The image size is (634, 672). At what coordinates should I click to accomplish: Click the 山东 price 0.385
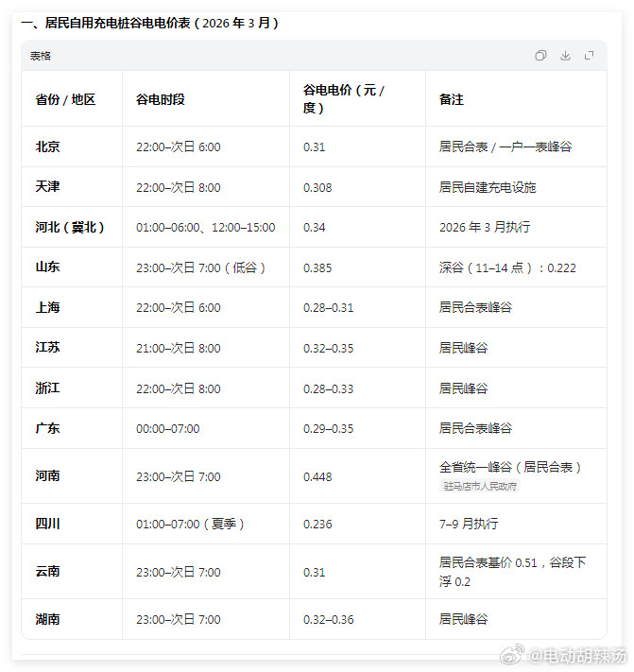click(317, 268)
